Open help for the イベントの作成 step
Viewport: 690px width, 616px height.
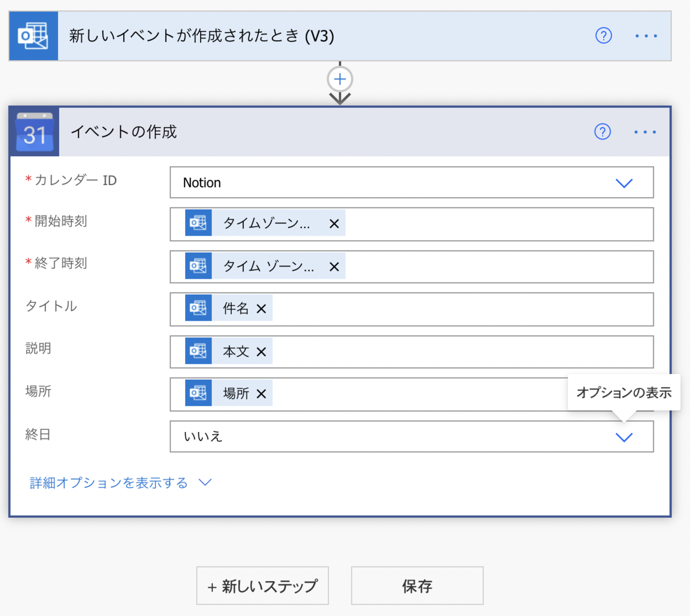[602, 132]
